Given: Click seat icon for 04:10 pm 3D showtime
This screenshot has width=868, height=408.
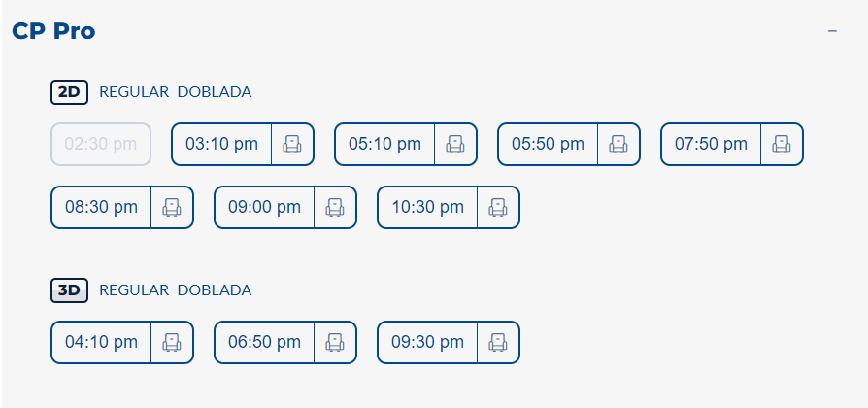Looking at the screenshot, I should tap(172, 342).
